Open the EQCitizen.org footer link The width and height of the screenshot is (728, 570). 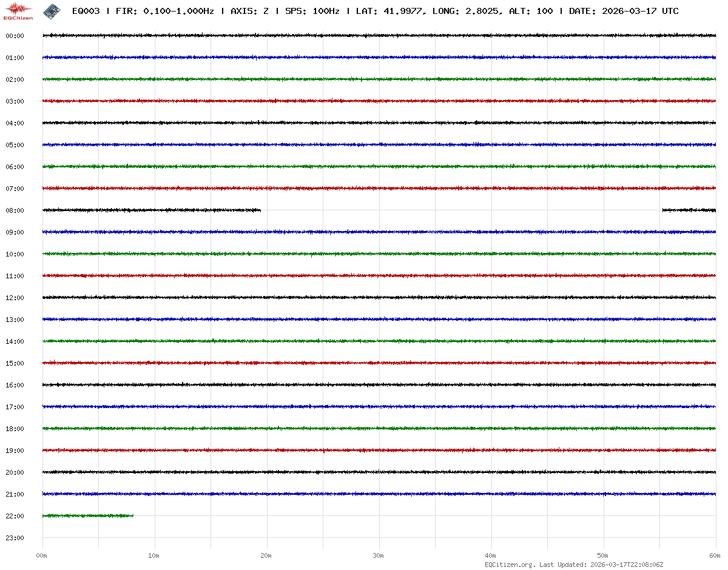510,565
